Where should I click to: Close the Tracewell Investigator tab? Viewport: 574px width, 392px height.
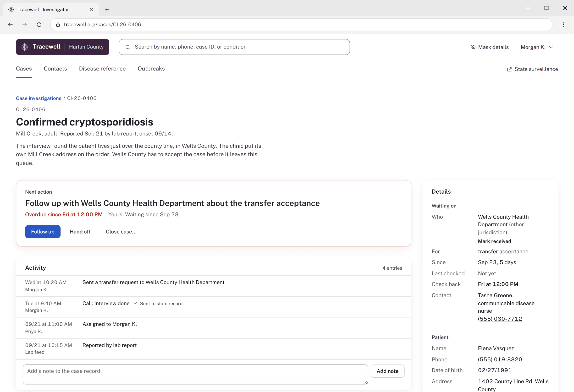click(92, 10)
